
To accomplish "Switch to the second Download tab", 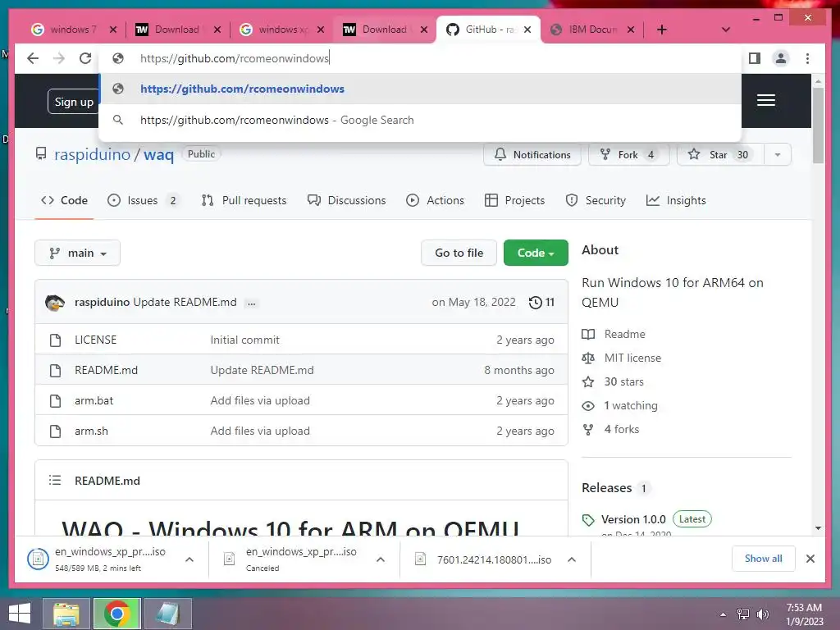I will click(x=385, y=30).
